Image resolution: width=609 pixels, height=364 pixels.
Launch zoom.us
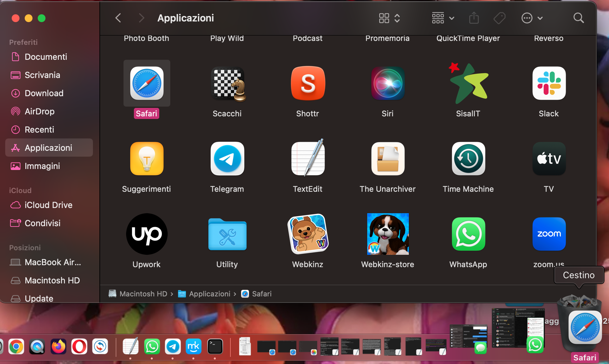click(x=549, y=234)
